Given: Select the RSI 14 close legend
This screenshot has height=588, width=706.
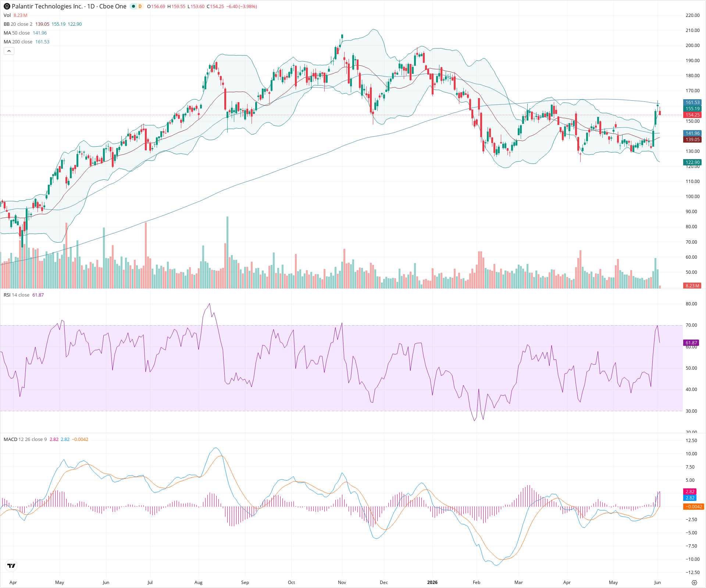Looking at the screenshot, I should tap(17, 295).
